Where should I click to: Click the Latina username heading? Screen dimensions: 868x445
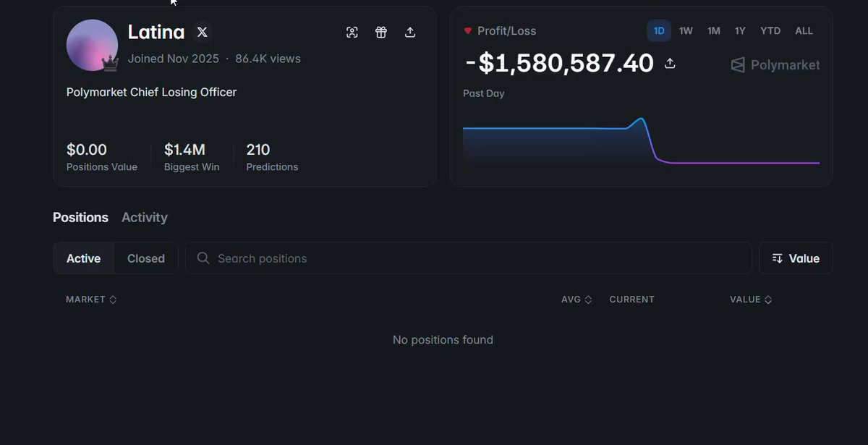pyautogui.click(x=156, y=33)
